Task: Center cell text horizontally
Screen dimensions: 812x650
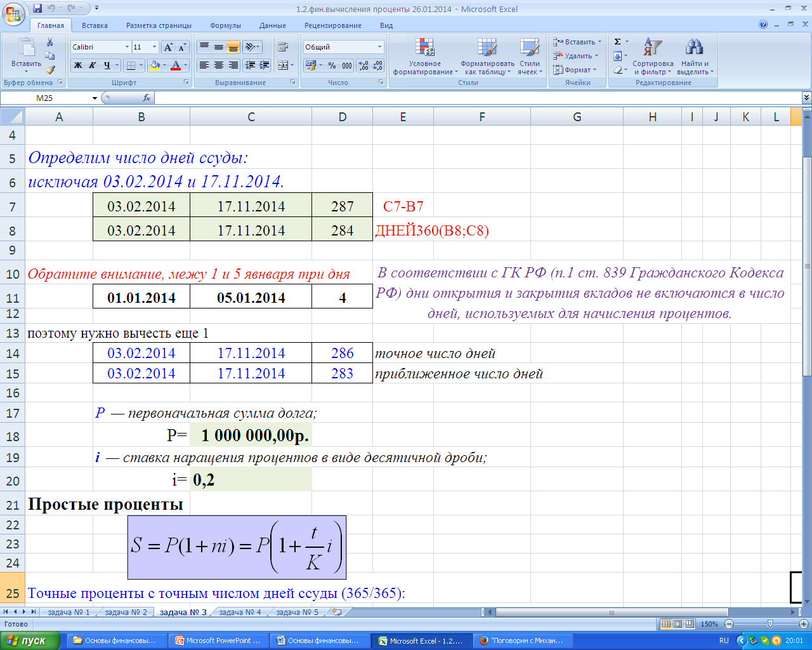Action: pyautogui.click(x=218, y=65)
